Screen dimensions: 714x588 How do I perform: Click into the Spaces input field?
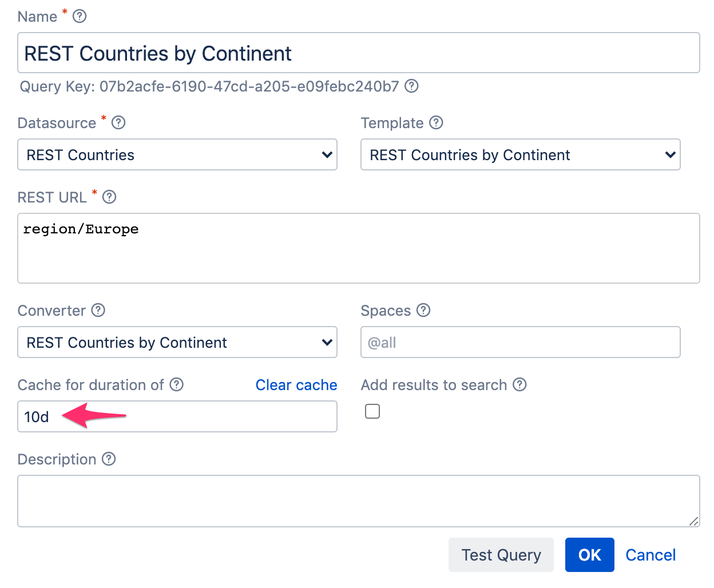pyautogui.click(x=520, y=342)
